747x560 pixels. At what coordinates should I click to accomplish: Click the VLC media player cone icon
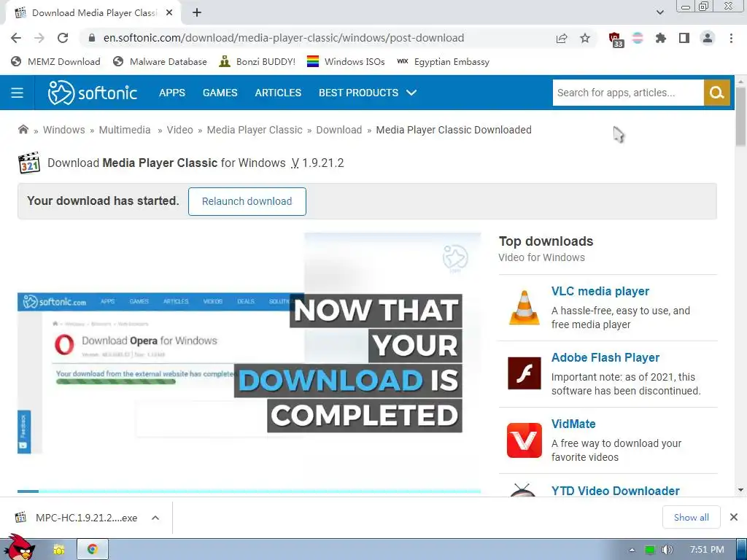(x=524, y=308)
